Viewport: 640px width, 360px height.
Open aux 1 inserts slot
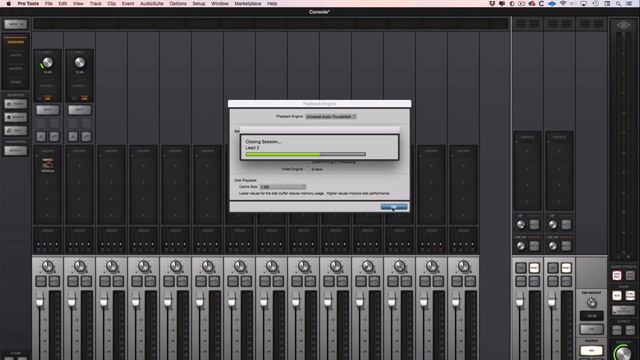pos(527,171)
